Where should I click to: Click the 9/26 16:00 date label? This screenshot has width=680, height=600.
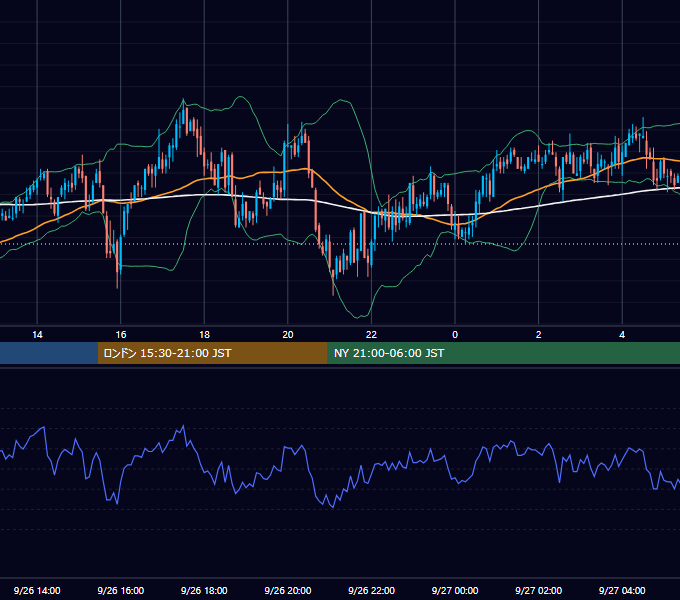[x=121, y=590]
